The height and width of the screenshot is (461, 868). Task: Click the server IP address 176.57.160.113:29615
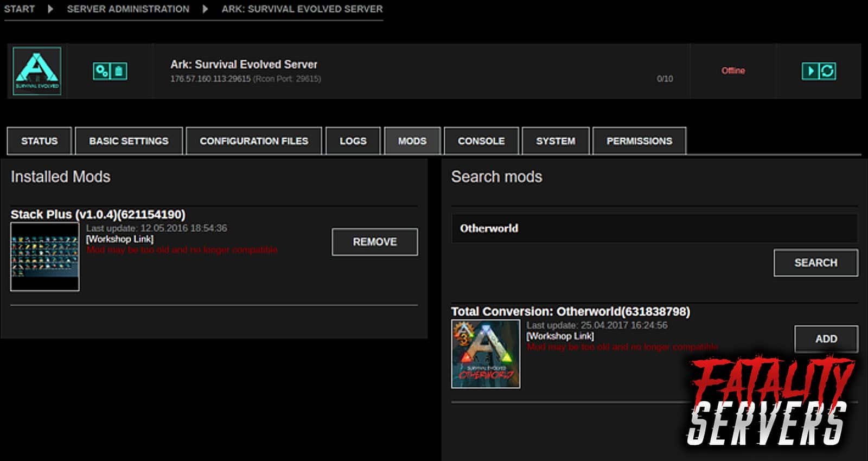point(210,79)
